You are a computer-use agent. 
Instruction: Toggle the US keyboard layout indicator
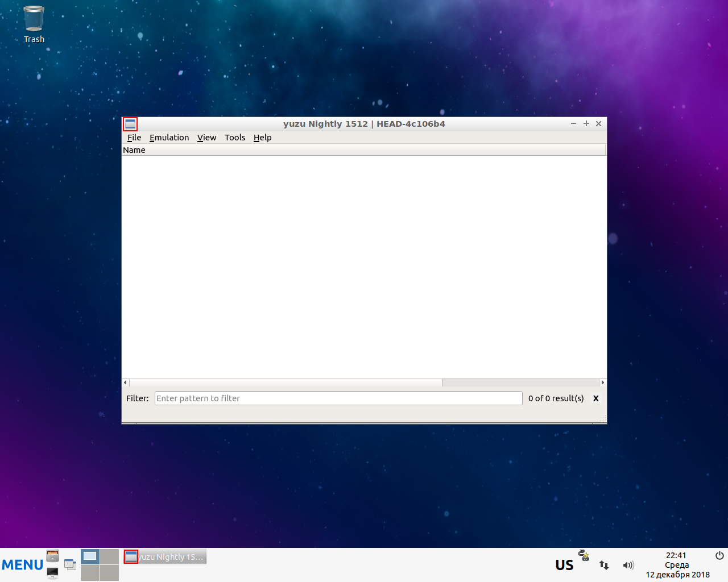click(564, 564)
